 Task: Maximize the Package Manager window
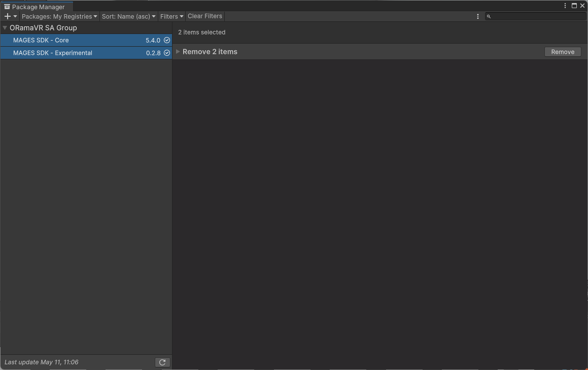coord(574,6)
